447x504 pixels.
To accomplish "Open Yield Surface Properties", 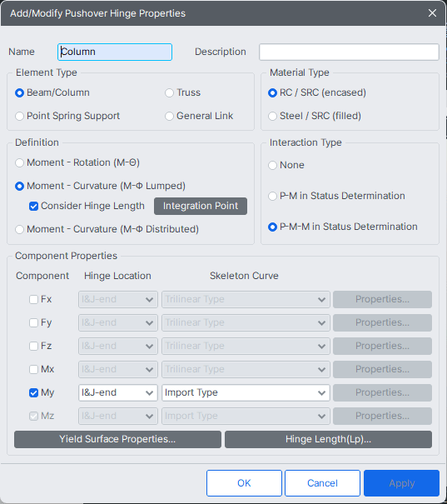I will [117, 439].
